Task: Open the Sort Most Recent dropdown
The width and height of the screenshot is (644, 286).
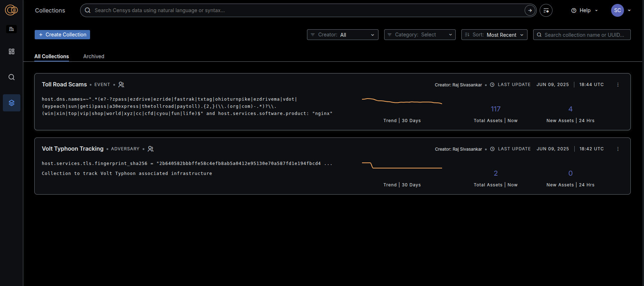Action: tap(494, 35)
